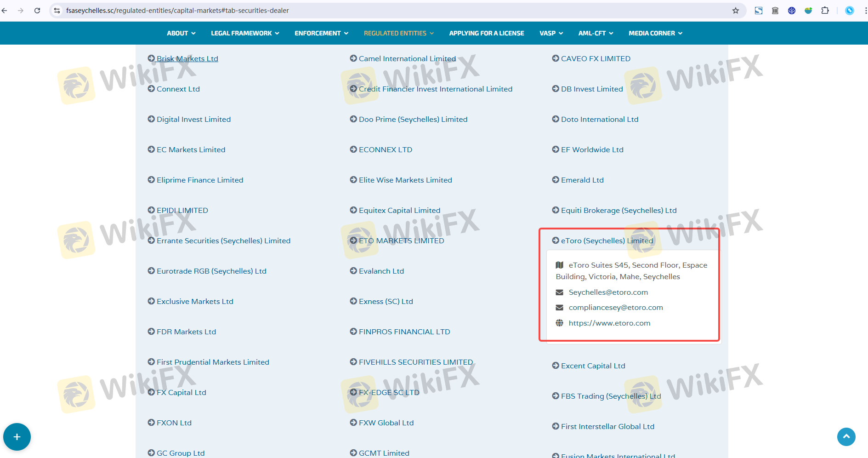Open the Seychelles@etoro.com email link
868x458 pixels.
click(608, 292)
